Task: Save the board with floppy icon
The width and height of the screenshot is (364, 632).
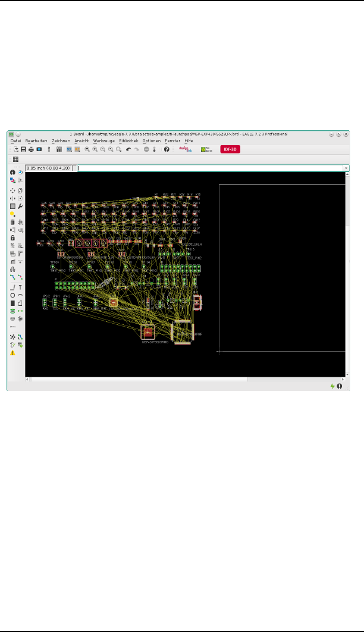Action: coord(23,149)
